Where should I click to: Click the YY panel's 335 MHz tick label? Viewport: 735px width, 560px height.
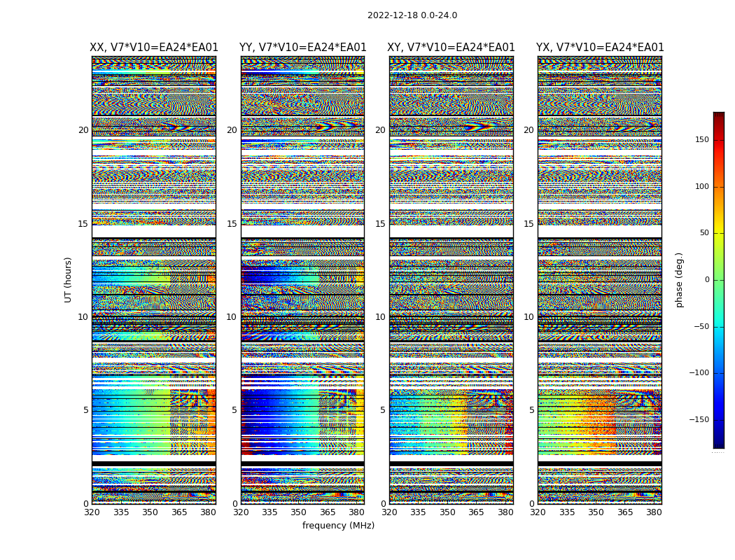(270, 512)
